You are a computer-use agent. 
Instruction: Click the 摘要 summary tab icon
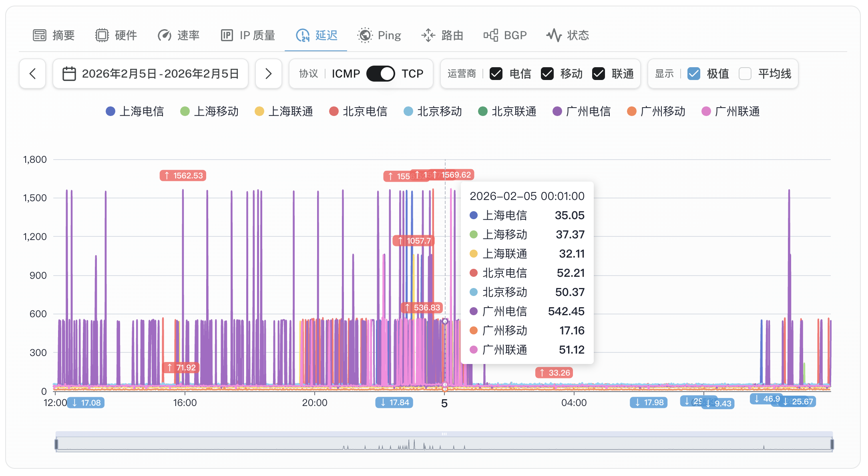click(x=40, y=35)
